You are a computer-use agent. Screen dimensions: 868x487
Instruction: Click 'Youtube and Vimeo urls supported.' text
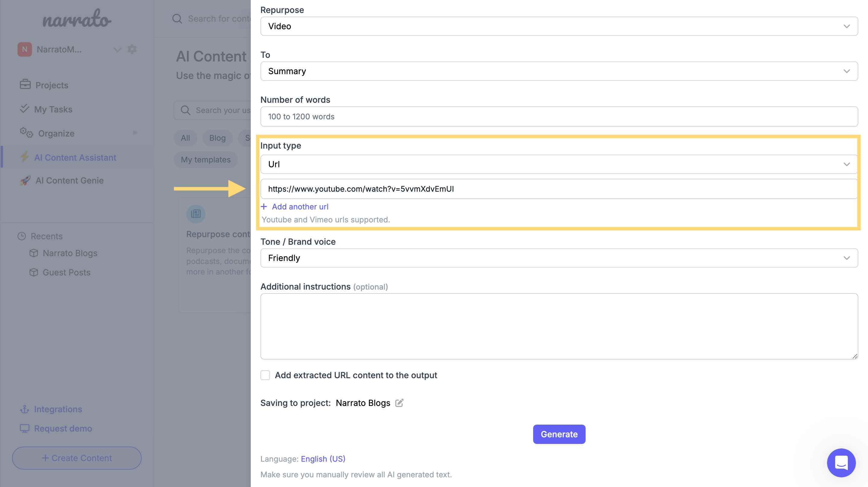[326, 219]
